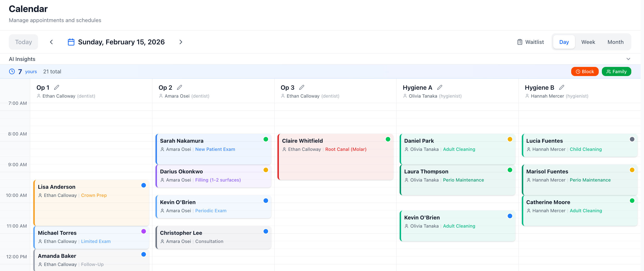The width and height of the screenshot is (644, 271).
Task: Select the Day view tab
Action: click(564, 42)
